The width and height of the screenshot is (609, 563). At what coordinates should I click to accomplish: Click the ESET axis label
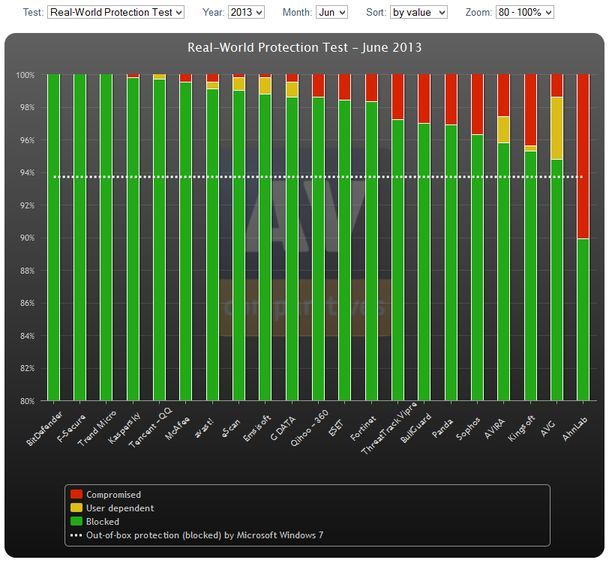[335, 428]
